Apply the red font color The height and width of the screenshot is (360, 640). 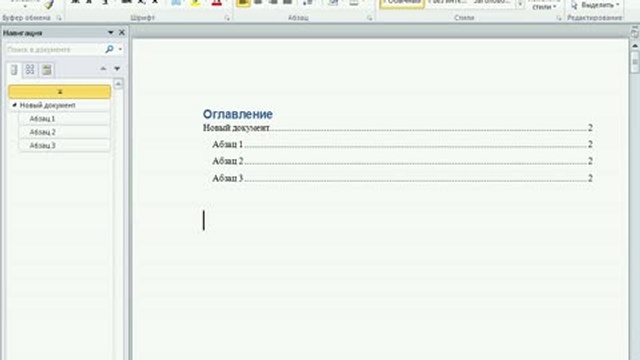[x=217, y=3]
